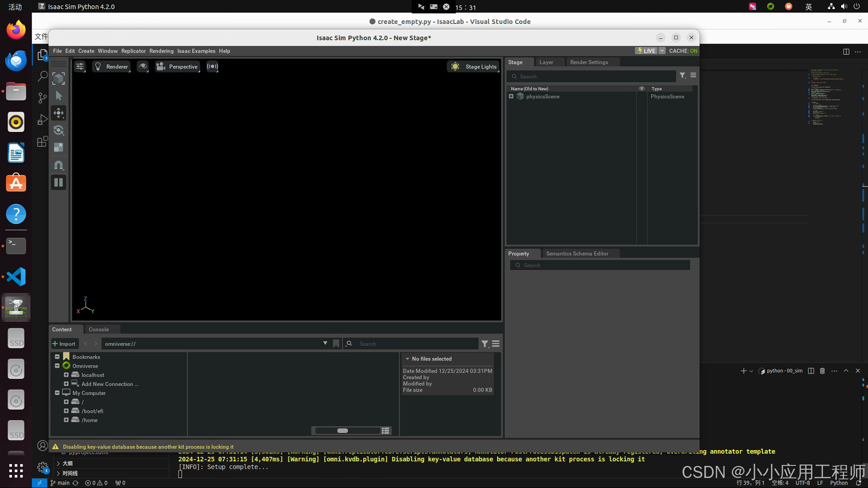Open the Renderer lightbulb menu
868x488 pixels.
point(111,67)
